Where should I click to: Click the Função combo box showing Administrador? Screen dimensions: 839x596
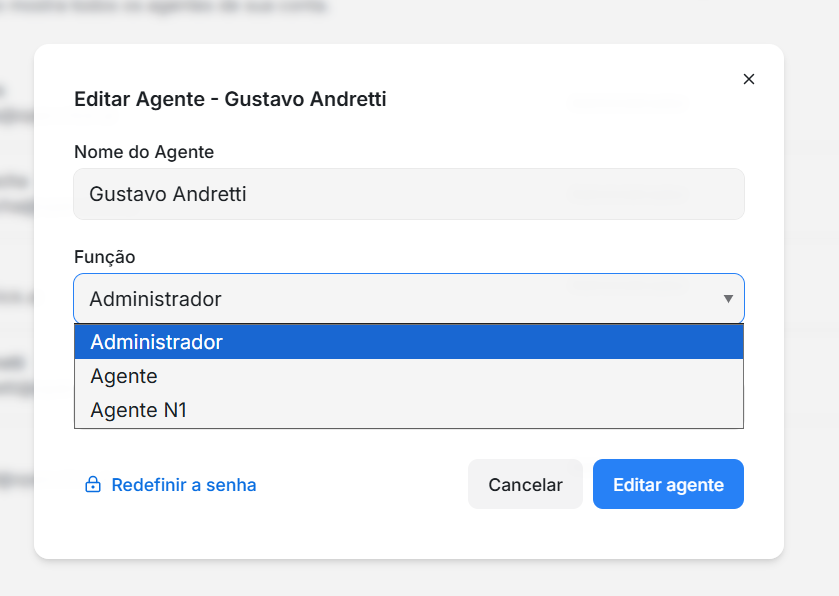coord(400,299)
